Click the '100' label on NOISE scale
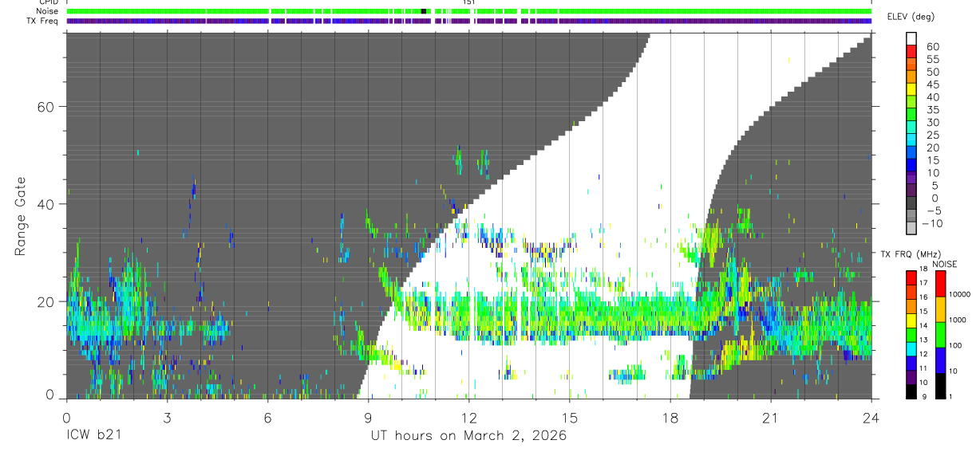Image resolution: width=980 pixels, height=452 pixels. 956,345
